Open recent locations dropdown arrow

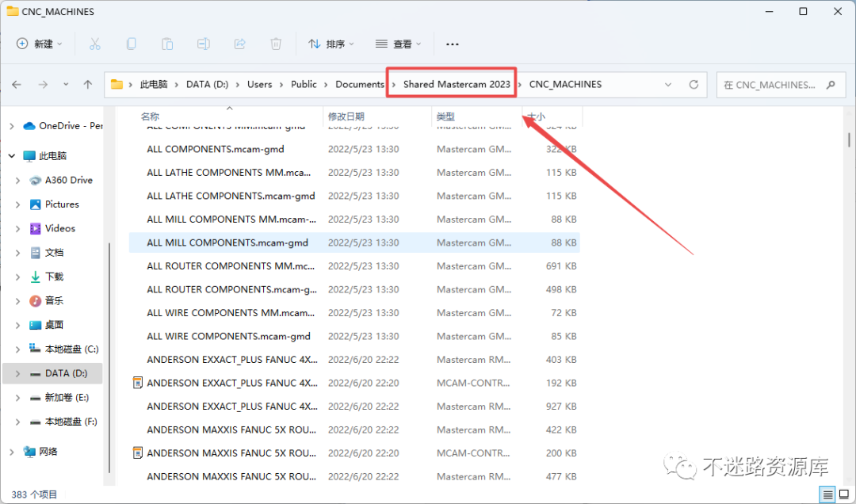66,85
